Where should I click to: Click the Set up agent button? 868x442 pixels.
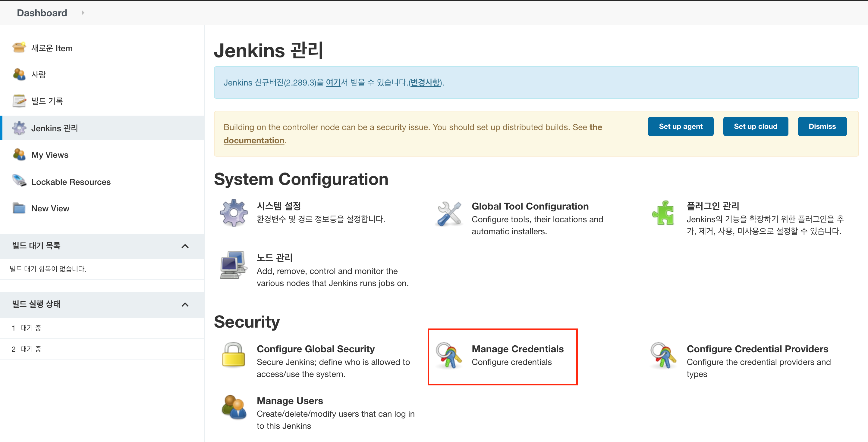680,126
